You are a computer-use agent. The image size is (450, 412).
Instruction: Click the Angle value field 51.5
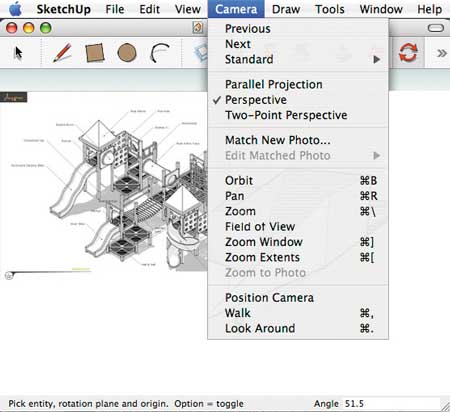pos(390,404)
